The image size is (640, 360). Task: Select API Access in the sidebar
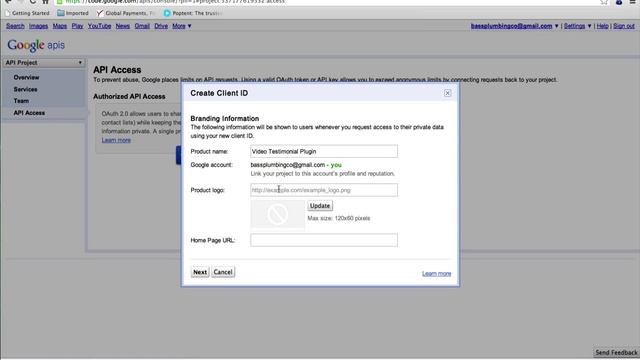(x=29, y=113)
